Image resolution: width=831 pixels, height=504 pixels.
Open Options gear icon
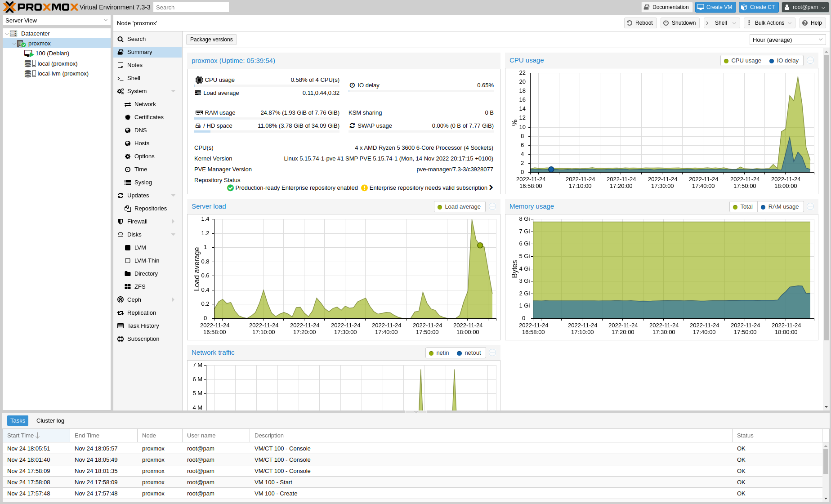tap(128, 156)
